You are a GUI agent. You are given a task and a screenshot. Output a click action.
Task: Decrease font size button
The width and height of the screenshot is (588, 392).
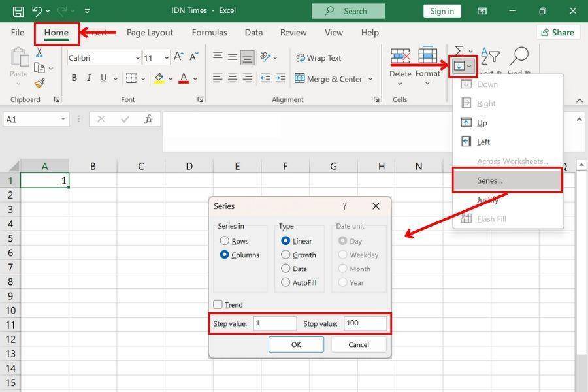pyautogui.click(x=194, y=57)
